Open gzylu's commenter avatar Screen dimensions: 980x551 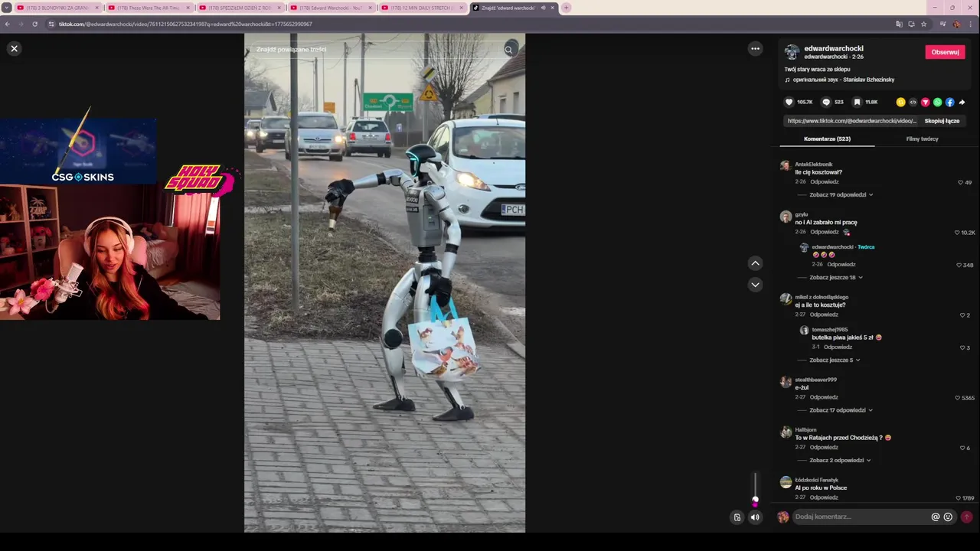pos(786,217)
